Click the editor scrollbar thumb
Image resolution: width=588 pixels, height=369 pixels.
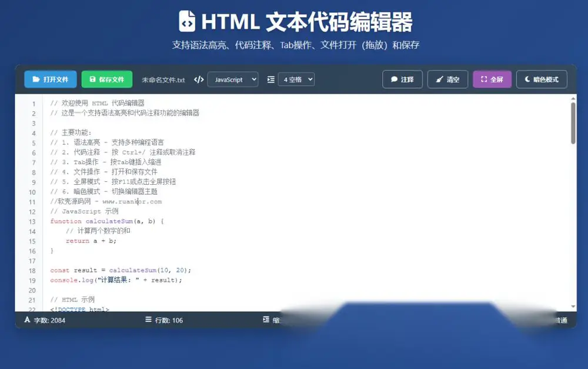(x=573, y=123)
